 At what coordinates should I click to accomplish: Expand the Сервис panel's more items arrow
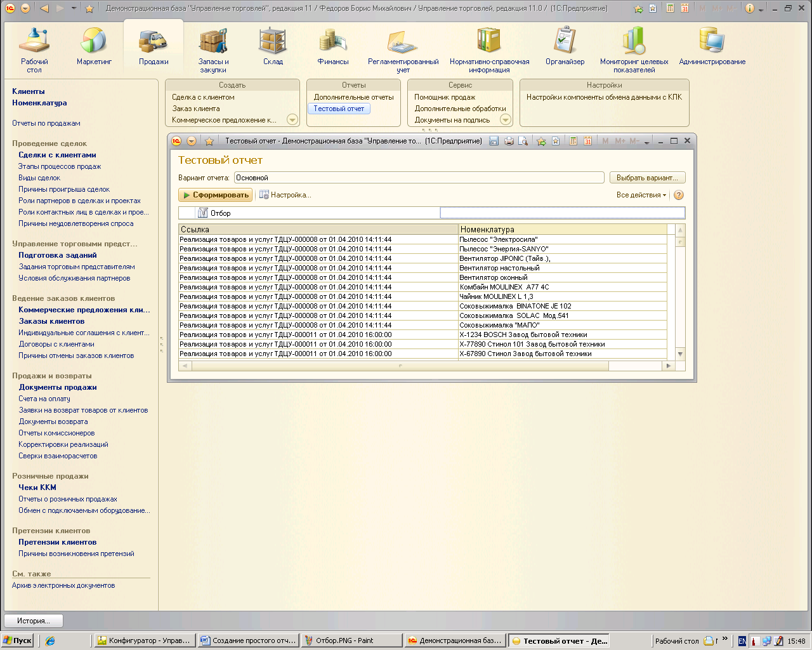[506, 119]
